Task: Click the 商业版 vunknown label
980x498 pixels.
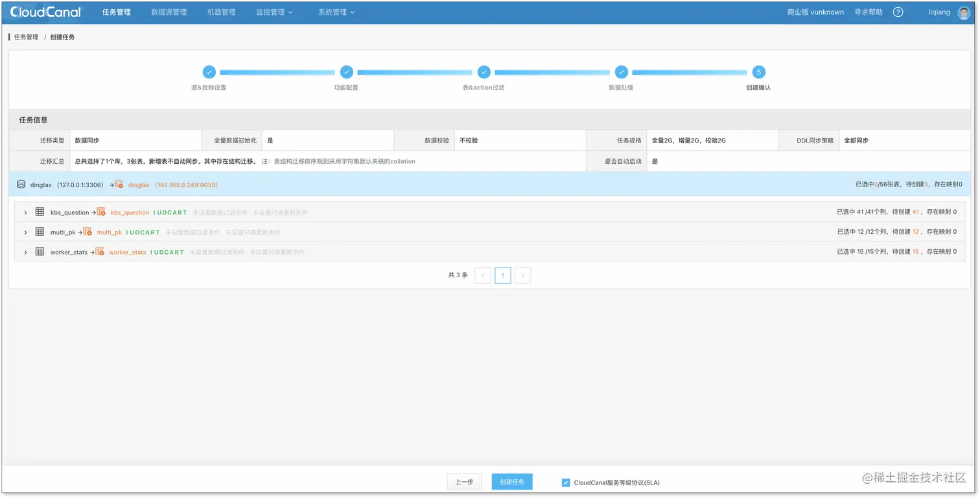Action: tap(815, 12)
